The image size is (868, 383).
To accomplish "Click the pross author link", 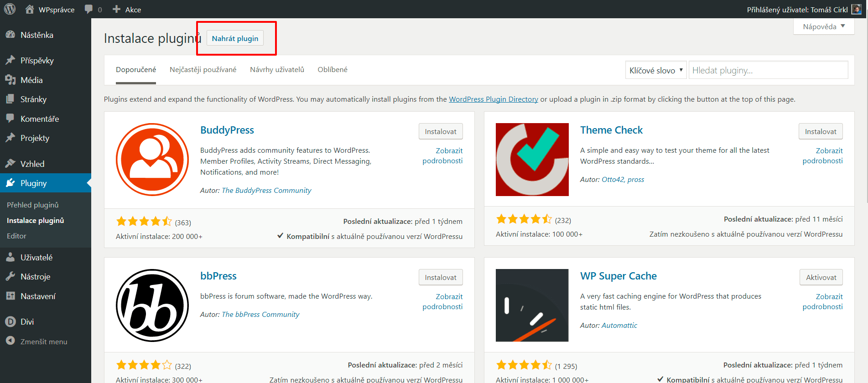I will (636, 180).
